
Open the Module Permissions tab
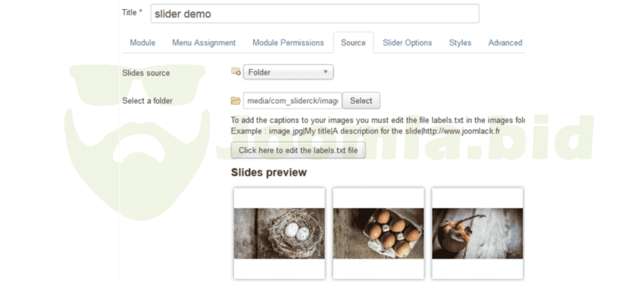click(288, 42)
